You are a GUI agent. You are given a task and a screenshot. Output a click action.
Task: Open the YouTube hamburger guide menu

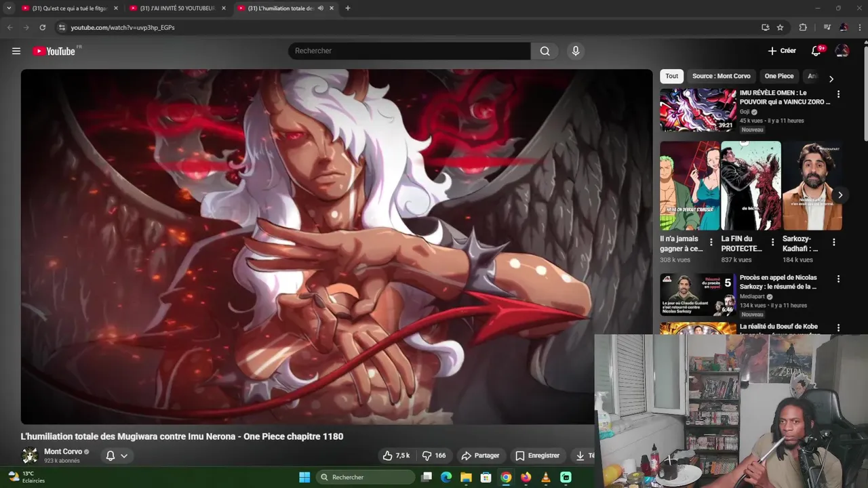coord(16,51)
